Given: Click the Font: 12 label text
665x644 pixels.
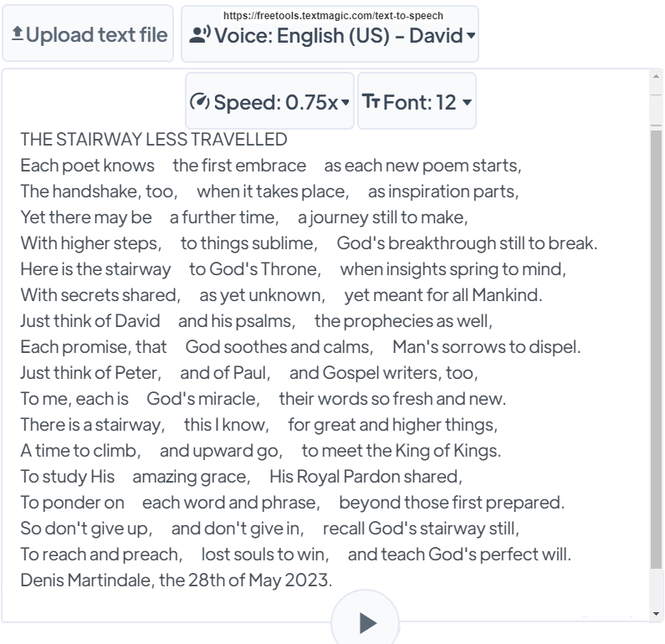Looking at the screenshot, I should click(x=419, y=102).
